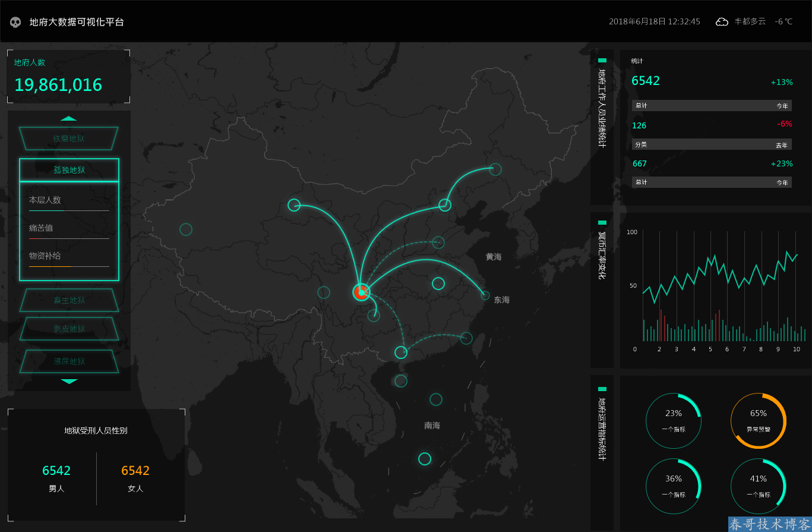Click the skull logo in the header
Screen dimensions: 812x532
tap(15, 22)
